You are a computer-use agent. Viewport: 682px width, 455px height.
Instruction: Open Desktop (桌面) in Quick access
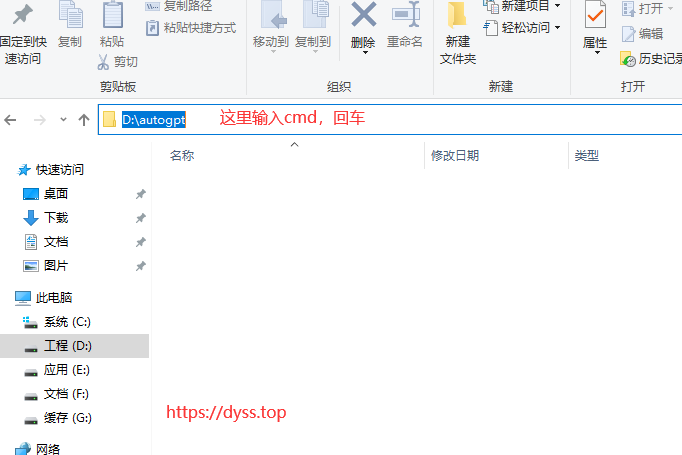(x=56, y=194)
